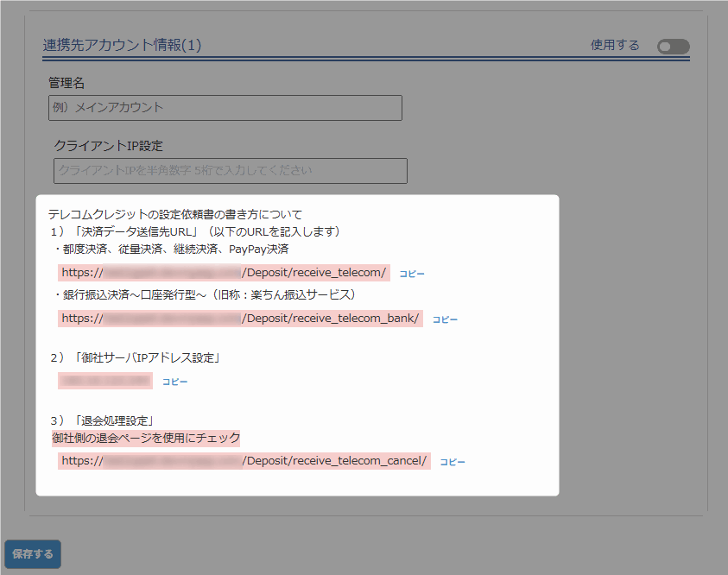Copy the receive_telecom_cancel/ URL via コピー
Viewport: 728px width, 575px height.
[x=453, y=462]
